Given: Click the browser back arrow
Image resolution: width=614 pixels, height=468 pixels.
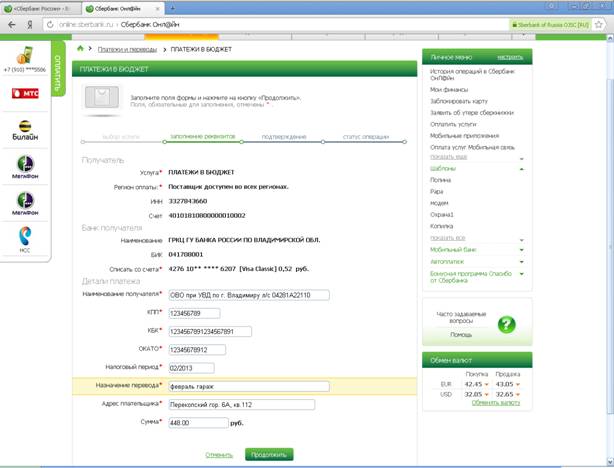Looking at the screenshot, I should pyautogui.click(x=9, y=20).
